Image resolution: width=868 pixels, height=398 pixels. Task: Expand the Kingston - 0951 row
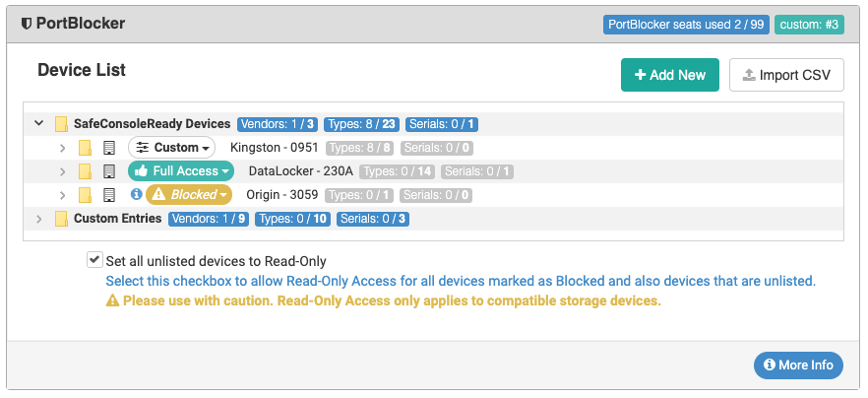click(63, 148)
